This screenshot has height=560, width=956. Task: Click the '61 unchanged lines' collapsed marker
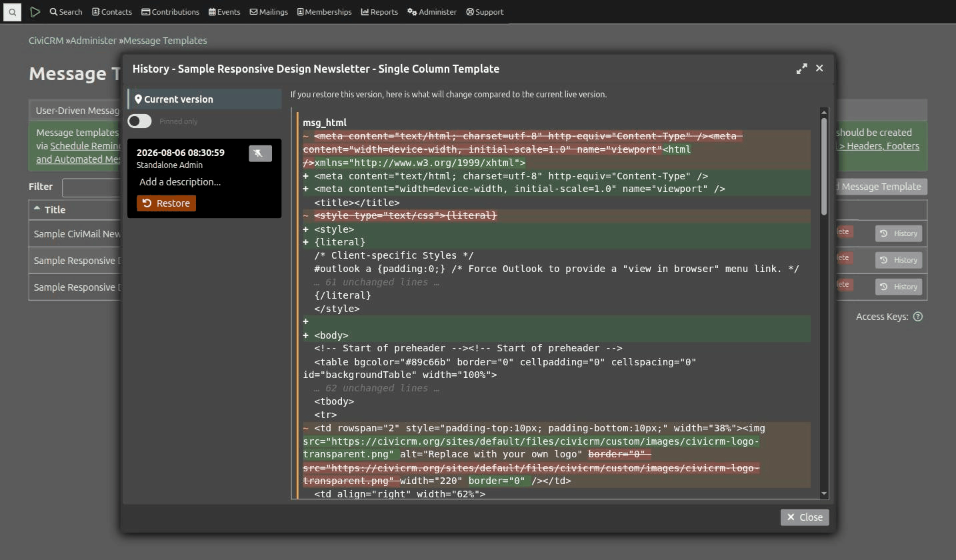[x=377, y=282]
